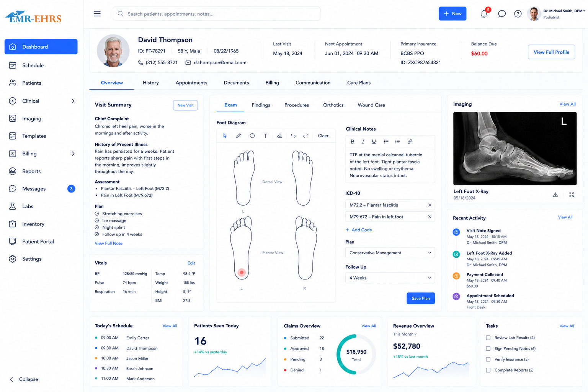Check Verify Insurance task
Image resolution: width=588 pixels, height=392 pixels.
click(488, 359)
